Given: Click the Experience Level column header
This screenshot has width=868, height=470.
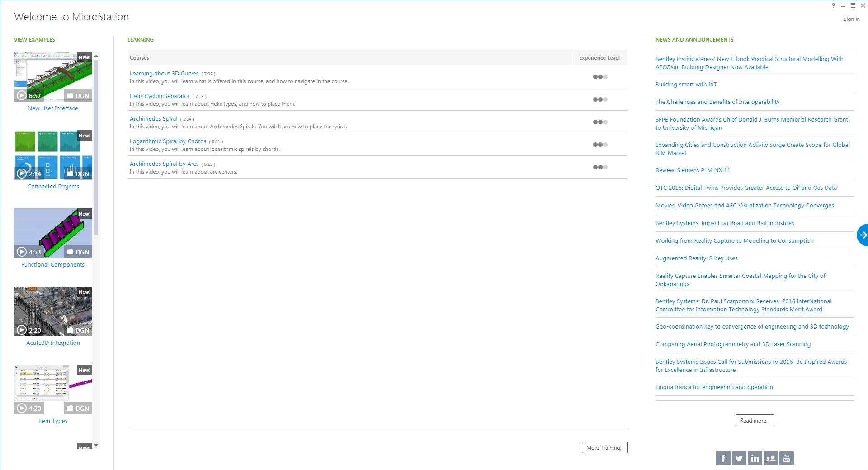Looking at the screenshot, I should coord(599,58).
